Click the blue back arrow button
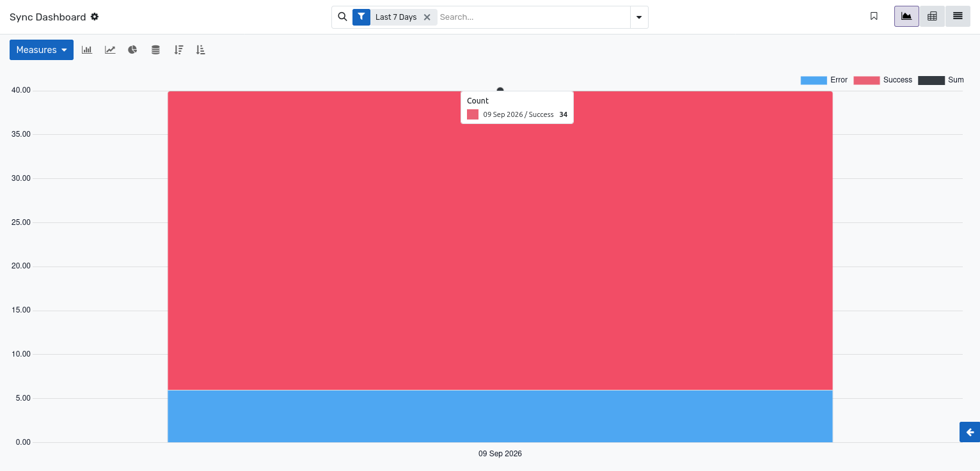The width and height of the screenshot is (980, 471). click(x=970, y=432)
